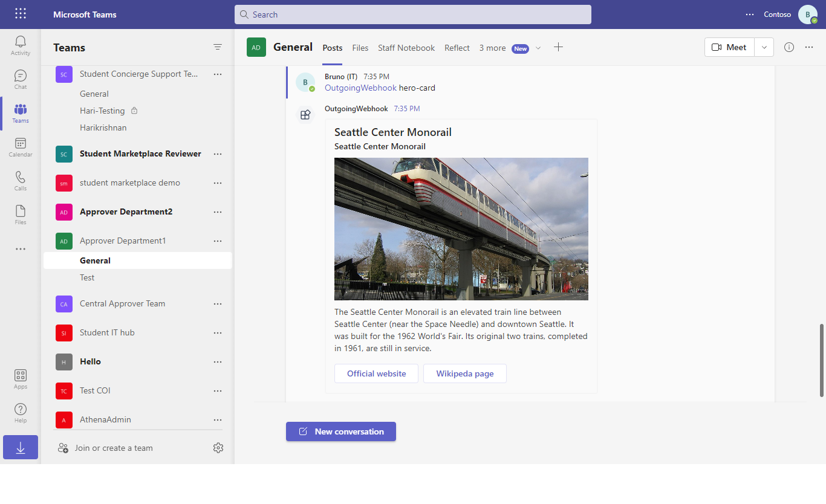The width and height of the screenshot is (826, 504).
Task: Start a New conversation
Action: tap(341, 431)
